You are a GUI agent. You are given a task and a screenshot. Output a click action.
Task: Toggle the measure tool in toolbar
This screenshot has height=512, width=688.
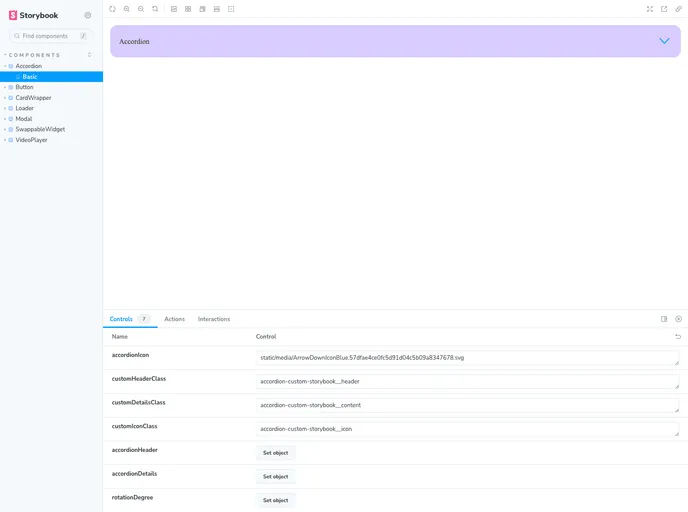[217, 9]
